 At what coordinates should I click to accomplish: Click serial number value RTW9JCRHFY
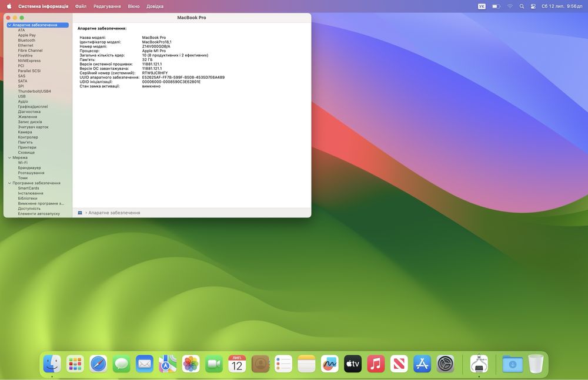click(155, 73)
